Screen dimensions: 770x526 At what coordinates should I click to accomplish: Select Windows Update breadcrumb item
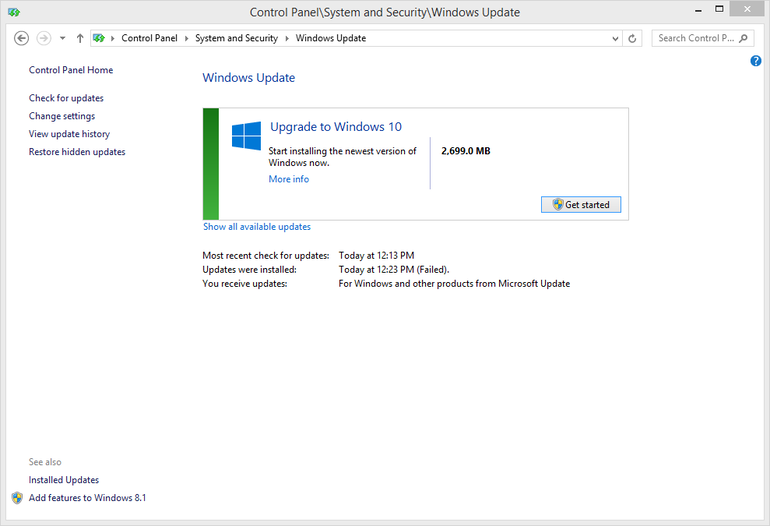click(330, 38)
